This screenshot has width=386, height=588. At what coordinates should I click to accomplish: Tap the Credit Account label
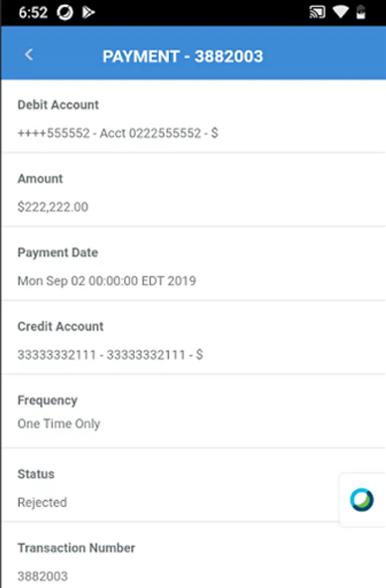coord(60,326)
